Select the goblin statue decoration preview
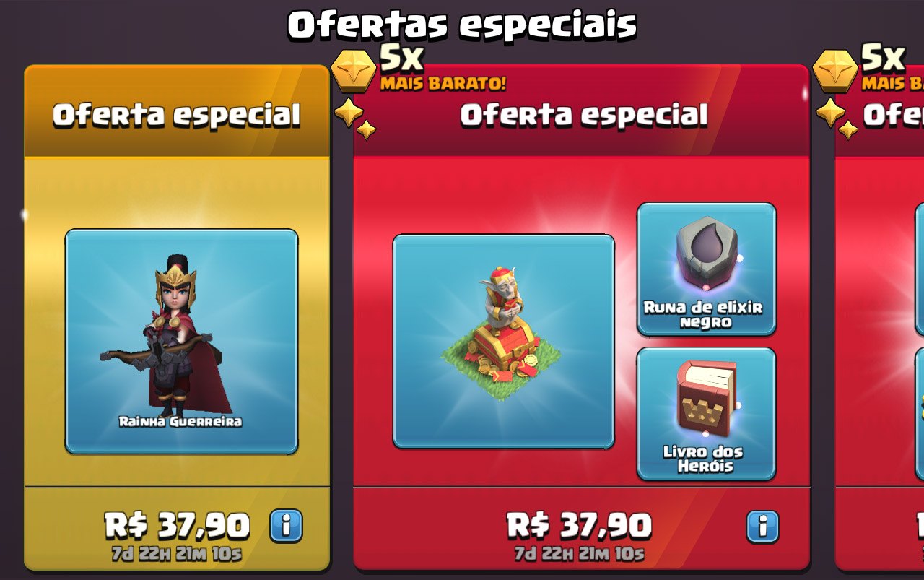The image size is (924, 580). tap(504, 341)
